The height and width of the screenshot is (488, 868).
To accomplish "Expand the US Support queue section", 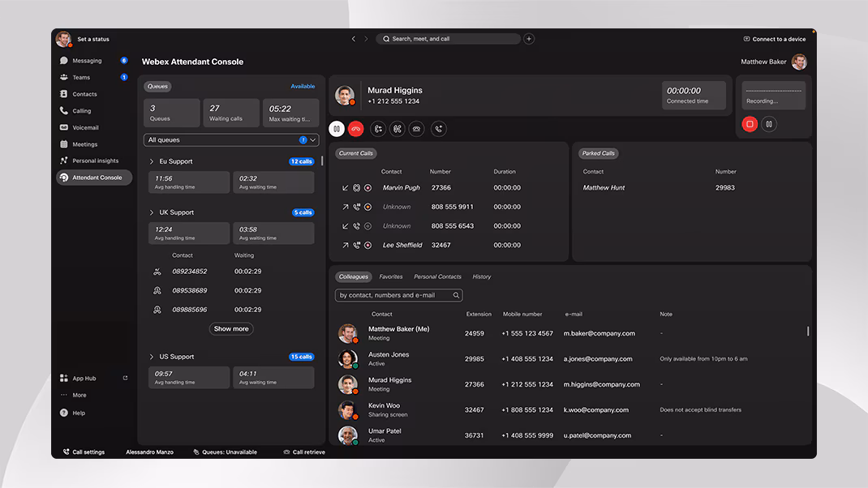I will click(x=151, y=356).
